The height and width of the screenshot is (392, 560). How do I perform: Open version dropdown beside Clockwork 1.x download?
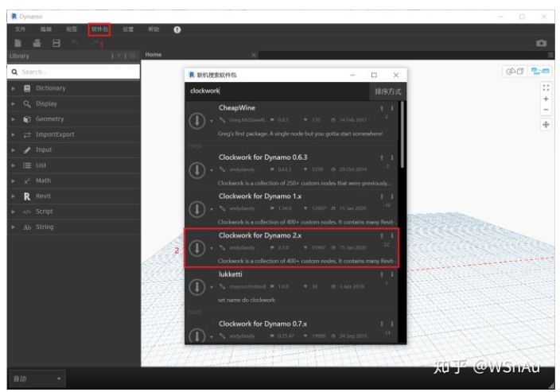pyautogui.click(x=212, y=209)
